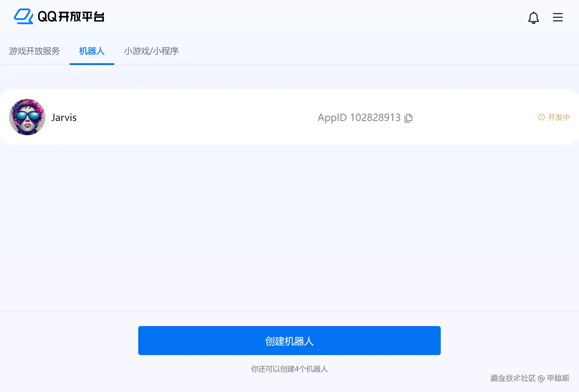Click the 开发中 status label
The image size is (579, 392).
559,117
